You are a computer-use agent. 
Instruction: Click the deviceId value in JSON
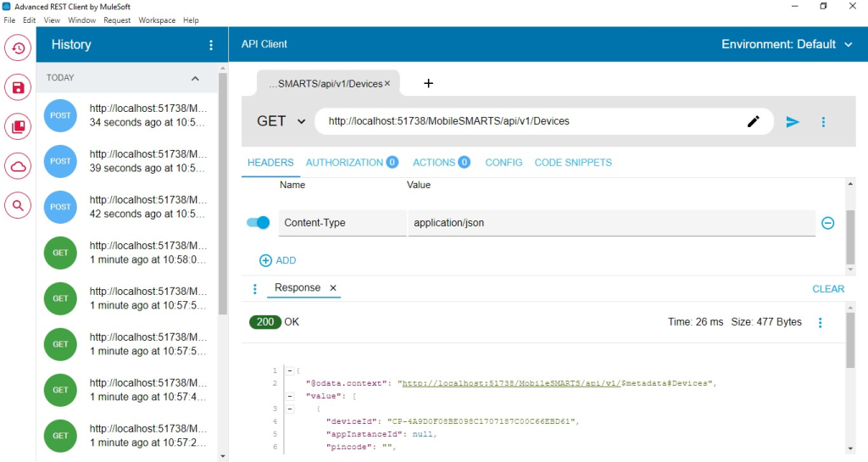pos(480,421)
